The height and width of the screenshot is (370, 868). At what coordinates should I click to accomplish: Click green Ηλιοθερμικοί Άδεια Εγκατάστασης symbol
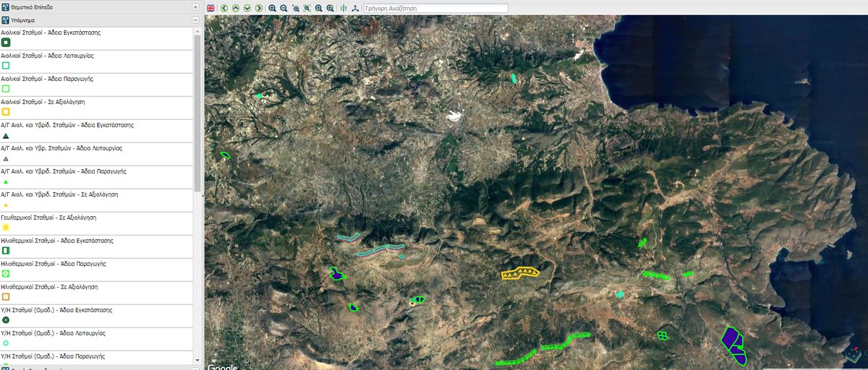pyautogui.click(x=6, y=251)
